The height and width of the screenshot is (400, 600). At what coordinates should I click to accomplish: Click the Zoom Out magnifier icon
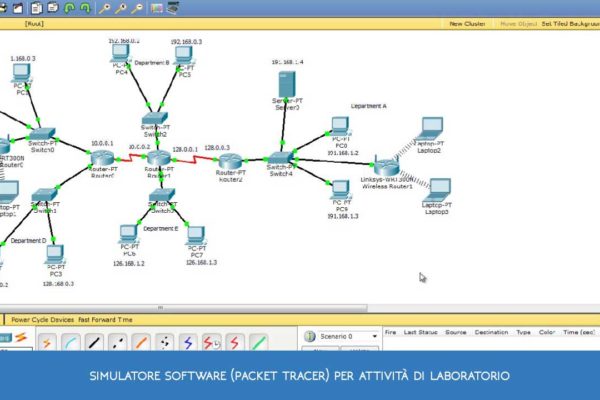click(137, 8)
